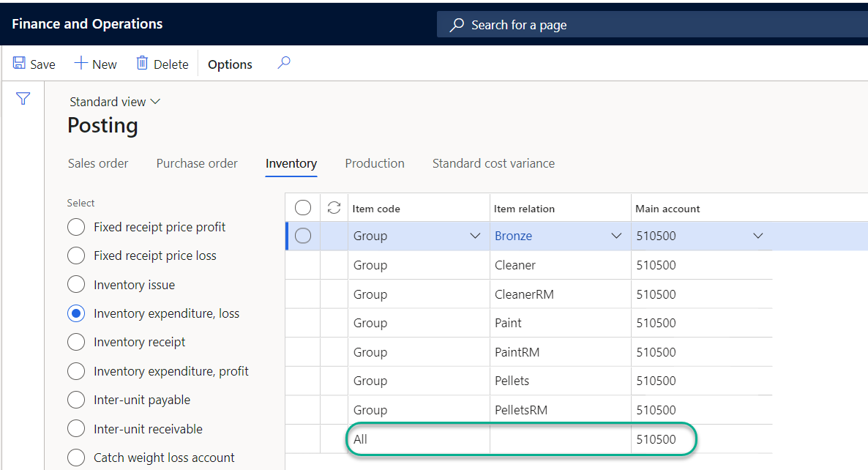Expand the Standard view dropdown
This screenshot has height=470, width=868.
[115, 102]
